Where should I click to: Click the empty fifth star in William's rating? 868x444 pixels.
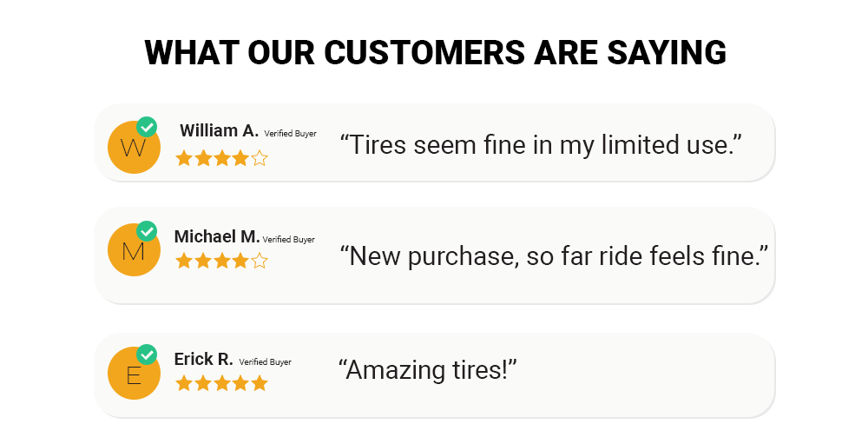259,158
